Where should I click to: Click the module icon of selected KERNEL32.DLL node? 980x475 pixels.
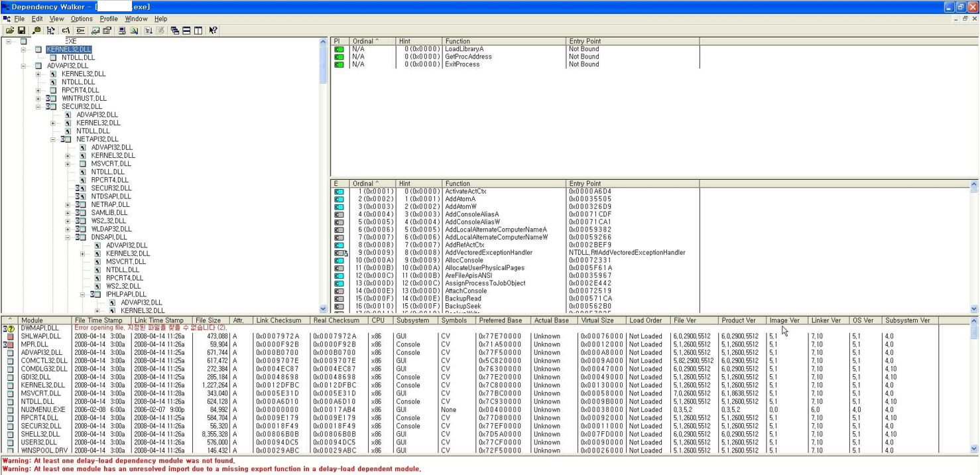click(x=38, y=49)
